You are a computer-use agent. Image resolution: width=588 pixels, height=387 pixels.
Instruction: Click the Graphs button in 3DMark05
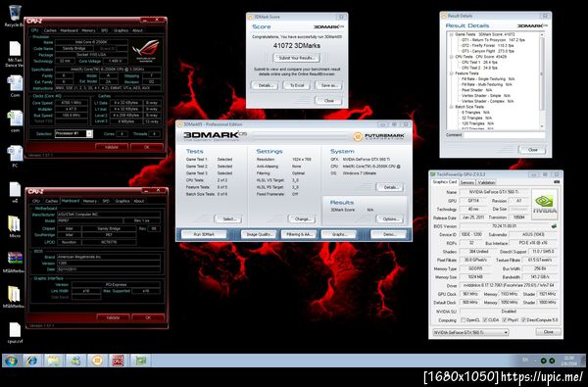click(339, 234)
